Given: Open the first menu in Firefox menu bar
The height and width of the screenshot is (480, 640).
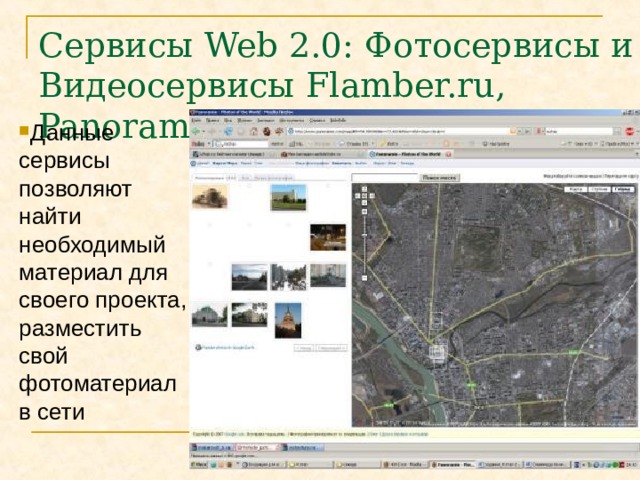Looking at the screenshot, I should [196, 120].
